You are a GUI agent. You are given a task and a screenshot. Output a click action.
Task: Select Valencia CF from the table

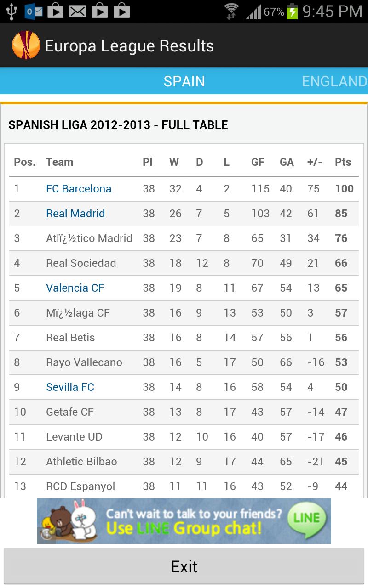point(75,288)
